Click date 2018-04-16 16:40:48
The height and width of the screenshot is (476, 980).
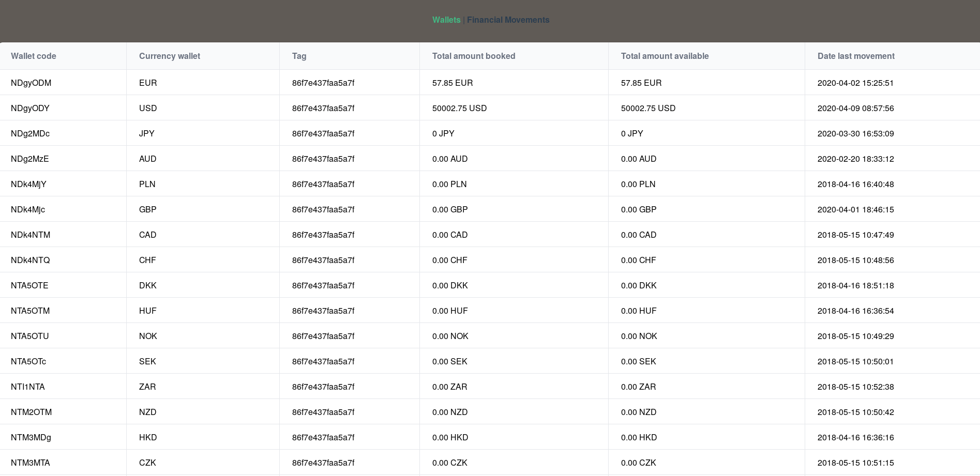coord(855,184)
